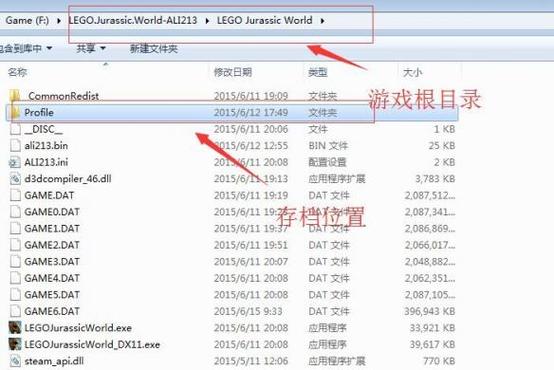
Task: Go to the Game (F:) address bar segment
Action: point(27,20)
